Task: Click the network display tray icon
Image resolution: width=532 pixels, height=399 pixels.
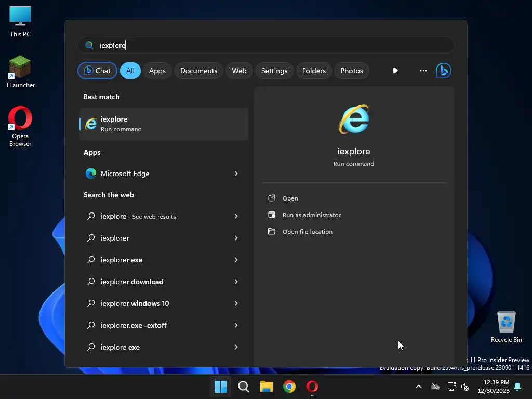Action: (x=451, y=387)
